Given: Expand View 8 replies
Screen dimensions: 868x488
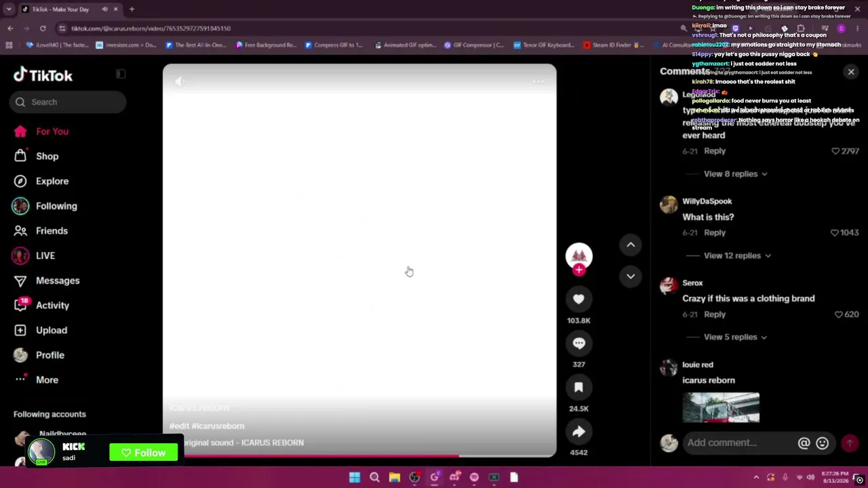Looking at the screenshot, I should pyautogui.click(x=735, y=174).
